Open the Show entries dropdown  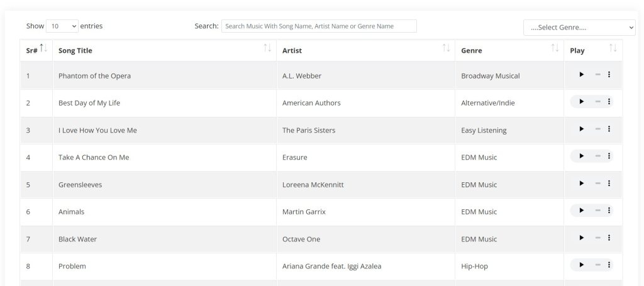[62, 26]
